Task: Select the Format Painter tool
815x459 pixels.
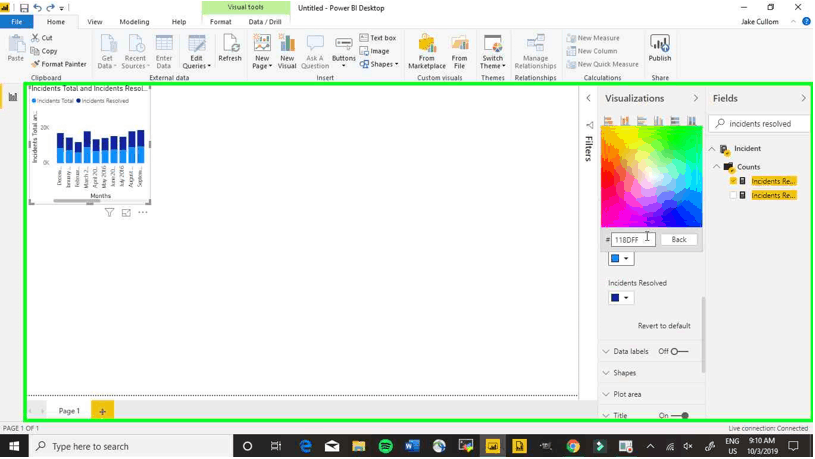Action: (58, 64)
